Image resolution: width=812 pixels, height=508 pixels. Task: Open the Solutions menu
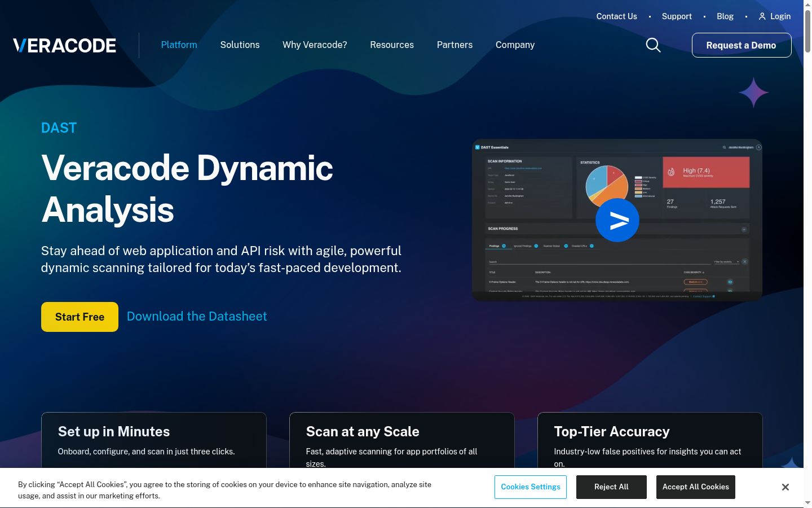240,45
